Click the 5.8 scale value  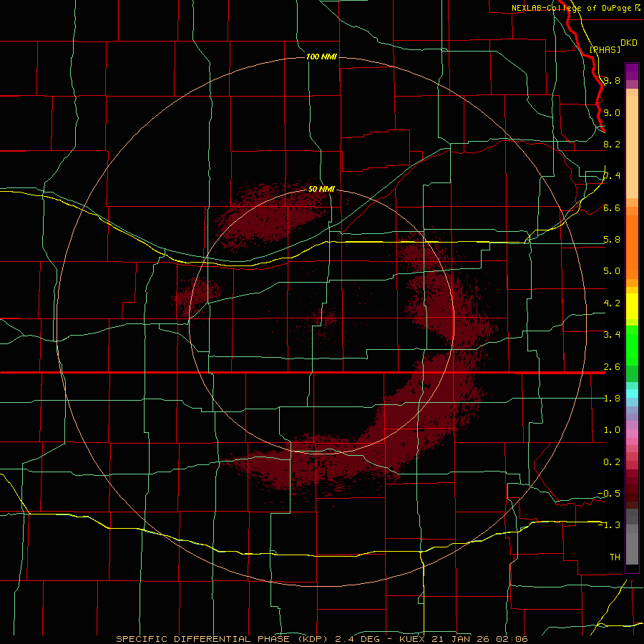612,240
